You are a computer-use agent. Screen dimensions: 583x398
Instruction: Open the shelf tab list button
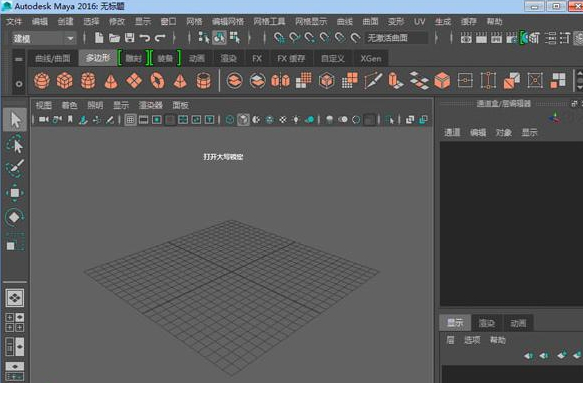[19, 60]
